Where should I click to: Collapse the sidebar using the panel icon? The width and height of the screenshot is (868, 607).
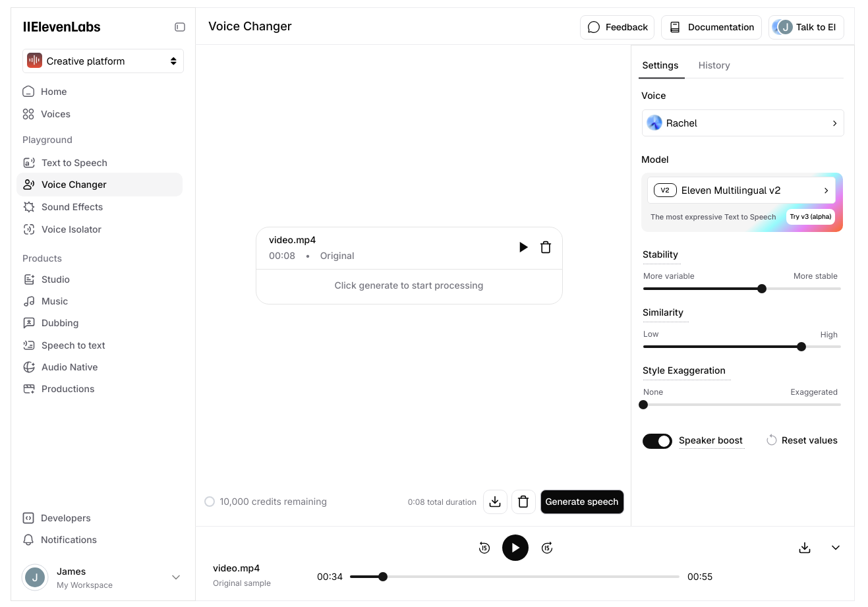[179, 27]
